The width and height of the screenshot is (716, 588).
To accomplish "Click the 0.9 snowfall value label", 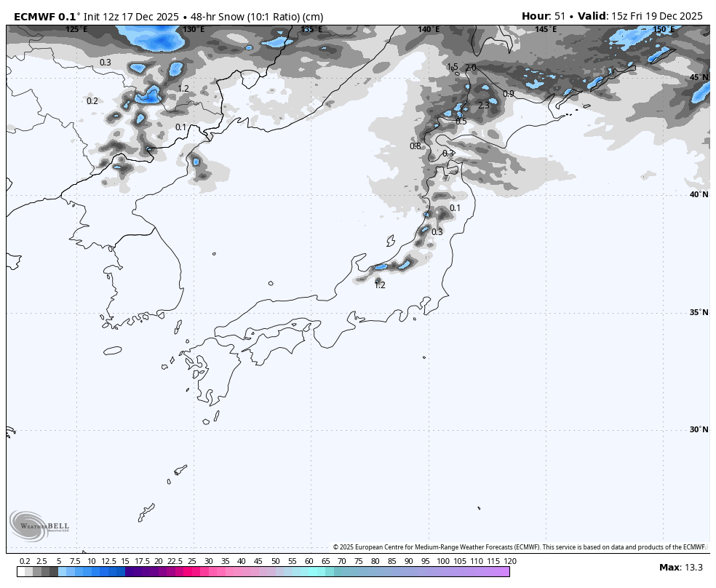I will [508, 94].
